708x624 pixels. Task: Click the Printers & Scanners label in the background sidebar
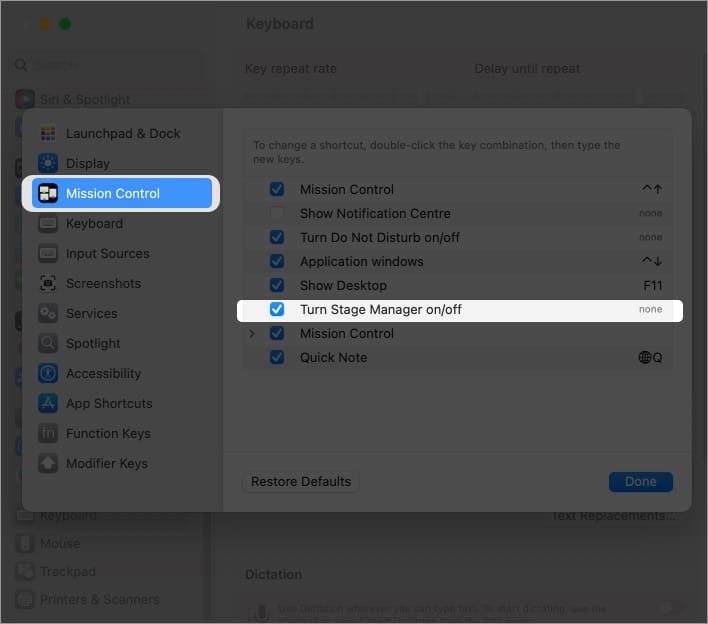tap(100, 599)
